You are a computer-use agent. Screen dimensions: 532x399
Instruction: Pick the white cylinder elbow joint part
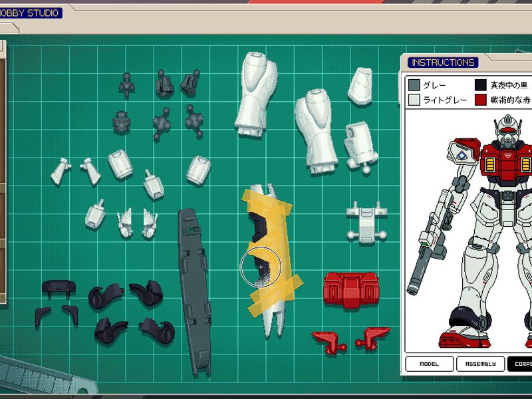coord(361,148)
